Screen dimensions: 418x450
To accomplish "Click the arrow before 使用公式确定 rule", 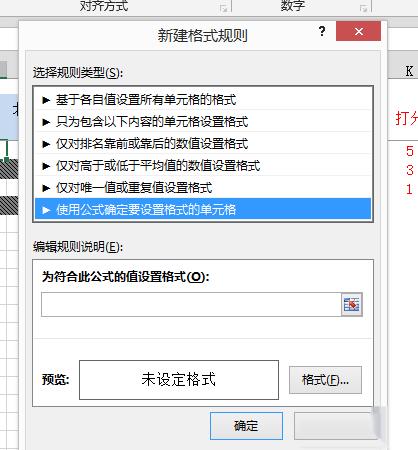I will click(46, 210).
